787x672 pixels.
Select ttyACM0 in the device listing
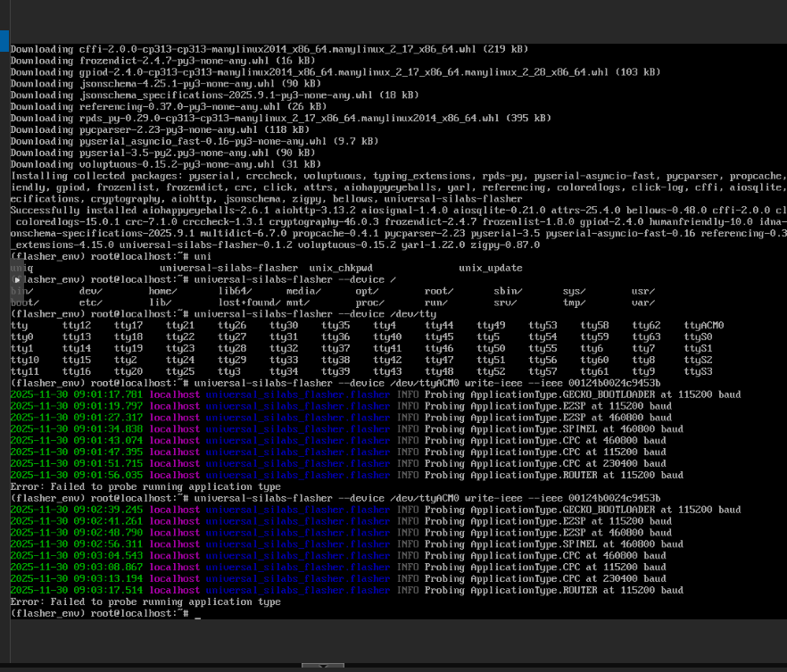pyautogui.click(x=704, y=326)
